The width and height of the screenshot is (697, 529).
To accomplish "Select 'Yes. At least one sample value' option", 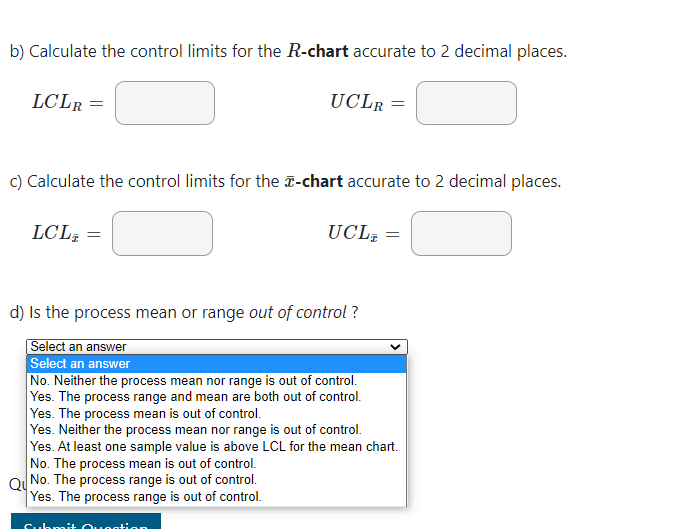I will 216,446.
